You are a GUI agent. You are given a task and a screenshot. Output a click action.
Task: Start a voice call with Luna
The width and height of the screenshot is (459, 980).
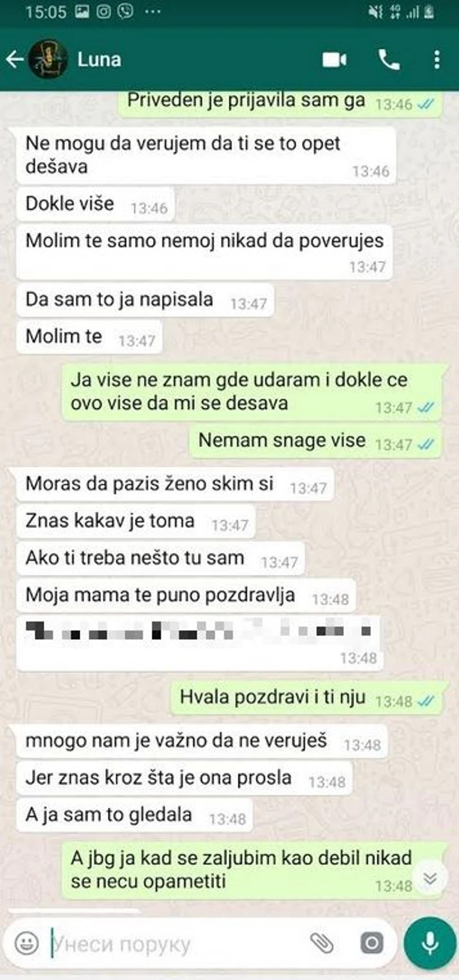click(389, 59)
